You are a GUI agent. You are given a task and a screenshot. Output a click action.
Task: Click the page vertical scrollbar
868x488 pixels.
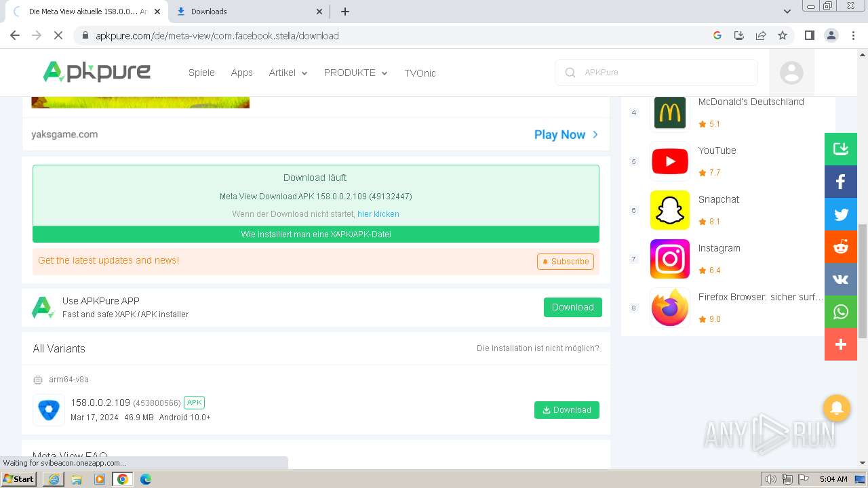(x=863, y=281)
